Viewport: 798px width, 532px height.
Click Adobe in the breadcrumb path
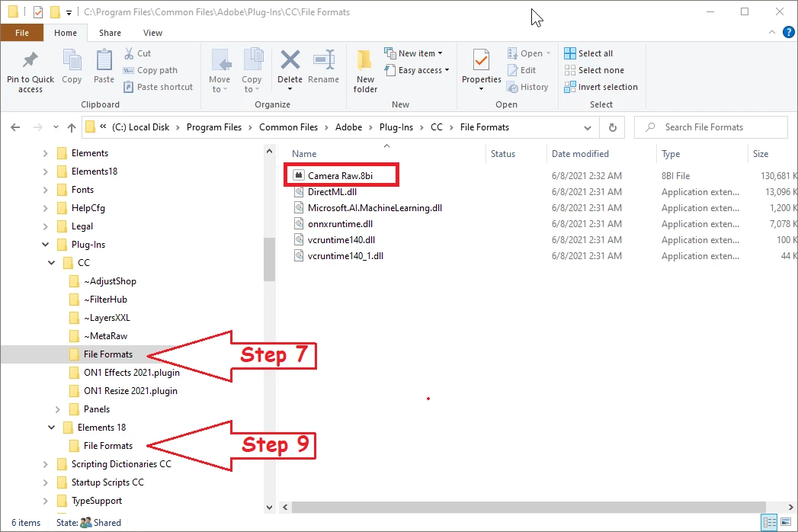348,127
